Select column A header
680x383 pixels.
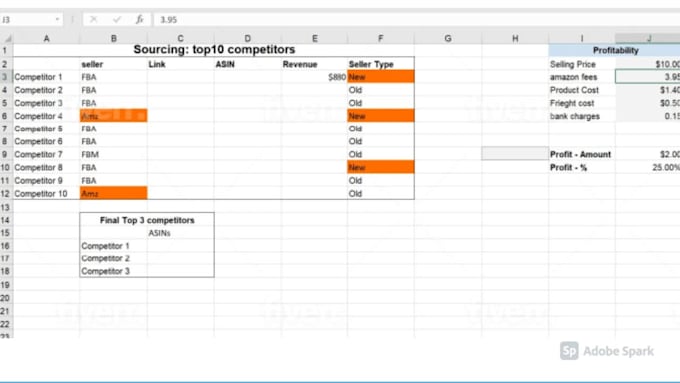point(46,39)
